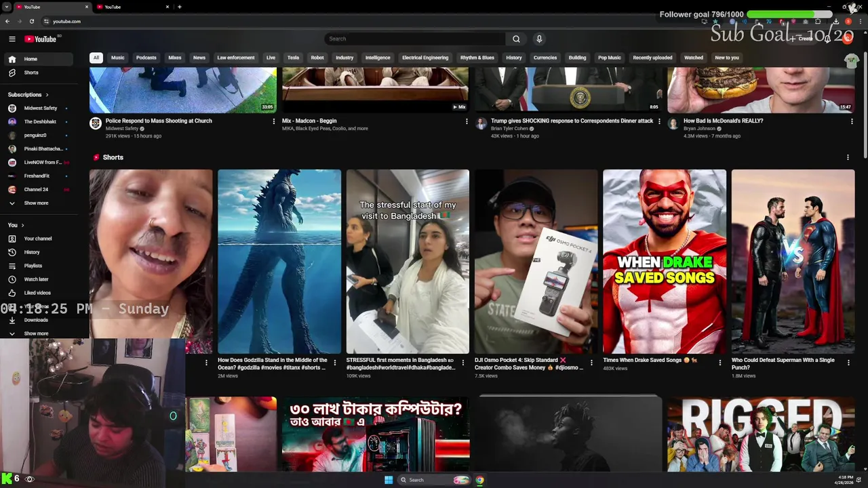Open a new browser tab
The image size is (868, 488).
(x=179, y=7)
